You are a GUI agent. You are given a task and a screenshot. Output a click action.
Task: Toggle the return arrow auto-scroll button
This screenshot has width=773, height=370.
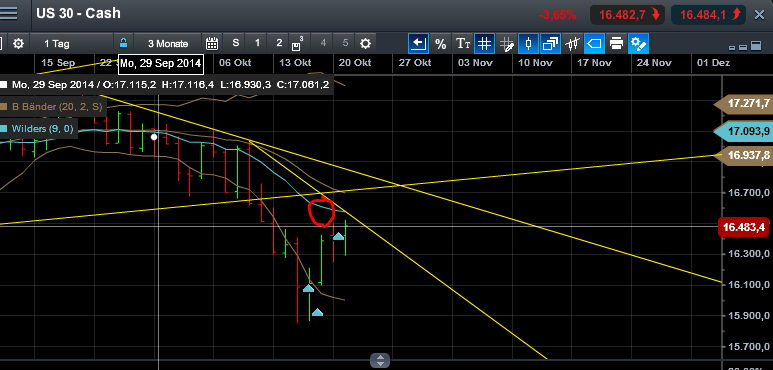coord(418,44)
